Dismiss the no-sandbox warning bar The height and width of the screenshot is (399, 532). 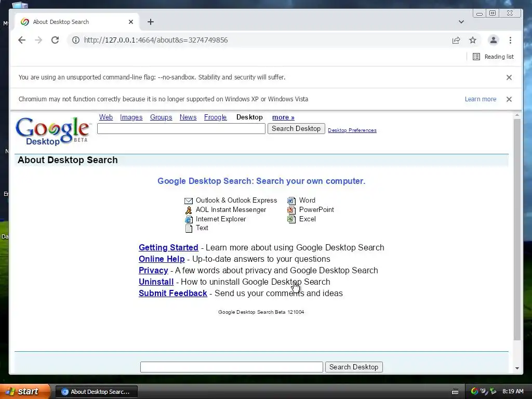[x=509, y=77]
